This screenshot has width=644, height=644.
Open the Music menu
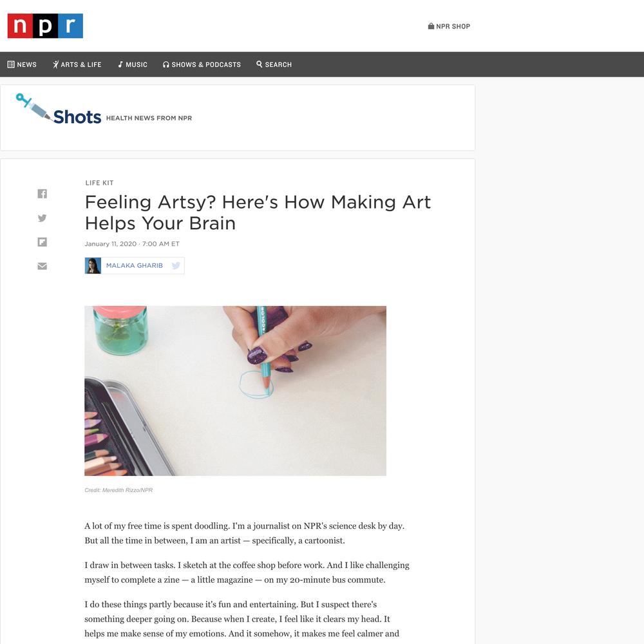(x=133, y=64)
